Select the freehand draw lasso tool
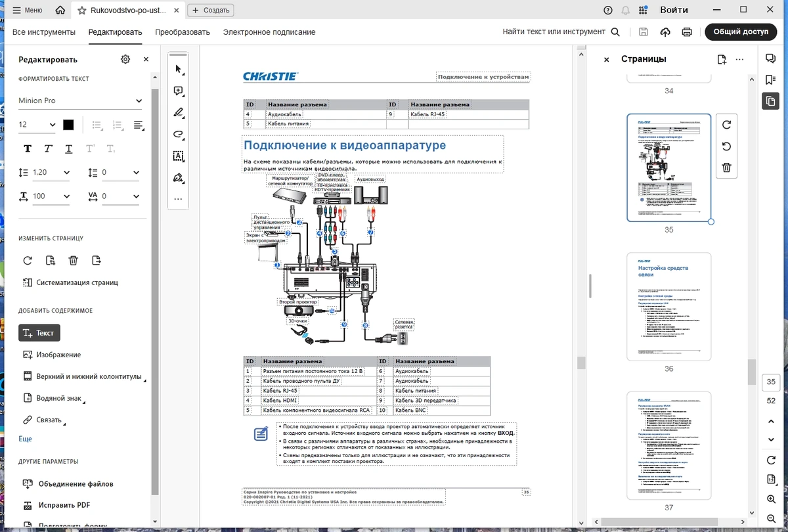The height and width of the screenshot is (532, 788). click(178, 134)
